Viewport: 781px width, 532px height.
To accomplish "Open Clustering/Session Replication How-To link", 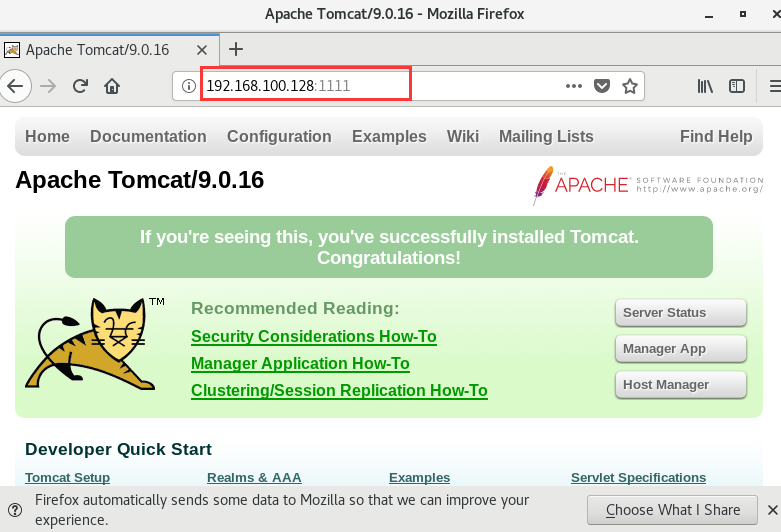I will coord(339,391).
